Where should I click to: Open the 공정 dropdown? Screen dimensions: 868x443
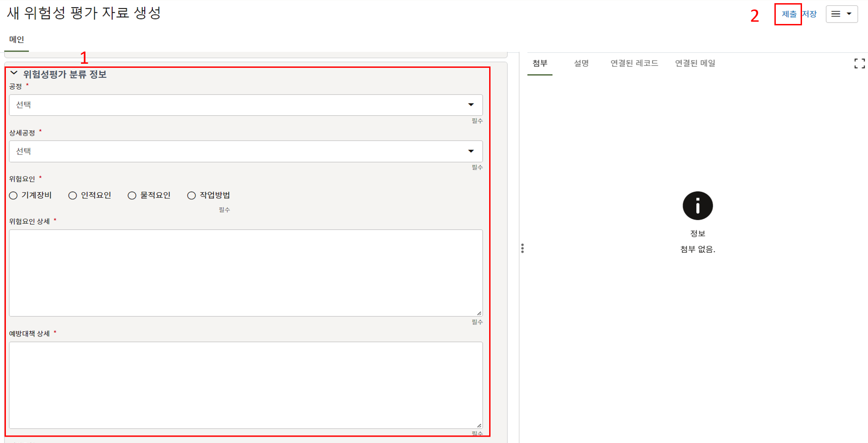click(x=245, y=105)
